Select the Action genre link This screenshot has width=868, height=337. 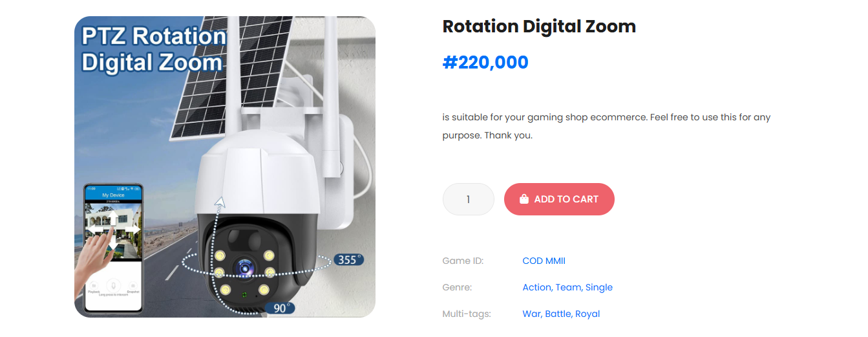point(536,287)
